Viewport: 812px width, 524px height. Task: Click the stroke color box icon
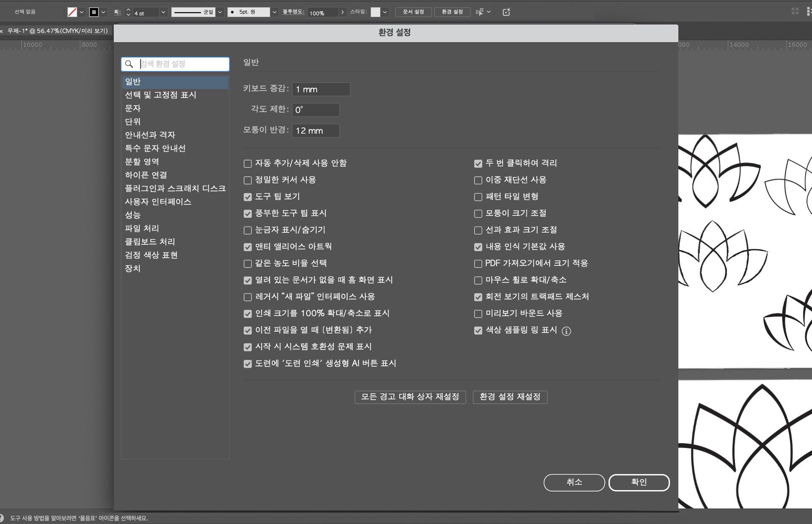click(94, 12)
